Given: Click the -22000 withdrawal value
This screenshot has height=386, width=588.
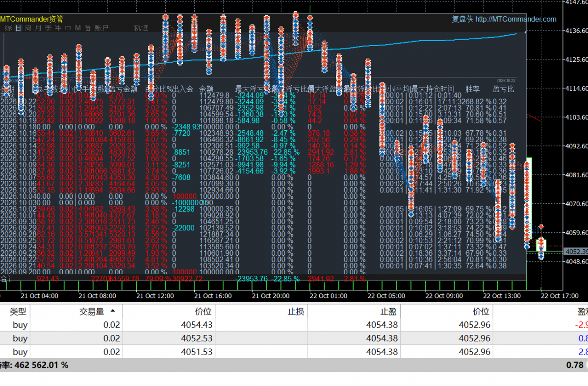Looking at the screenshot, I should [x=183, y=228].
